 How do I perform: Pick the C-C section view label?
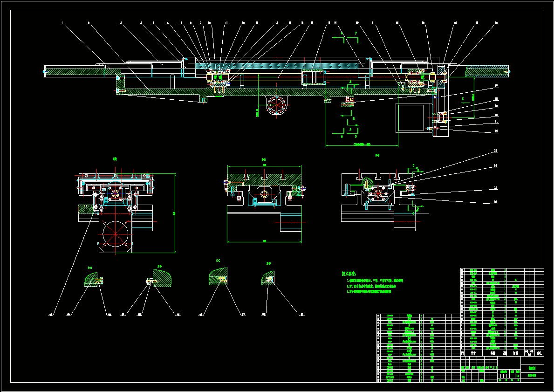218,261
